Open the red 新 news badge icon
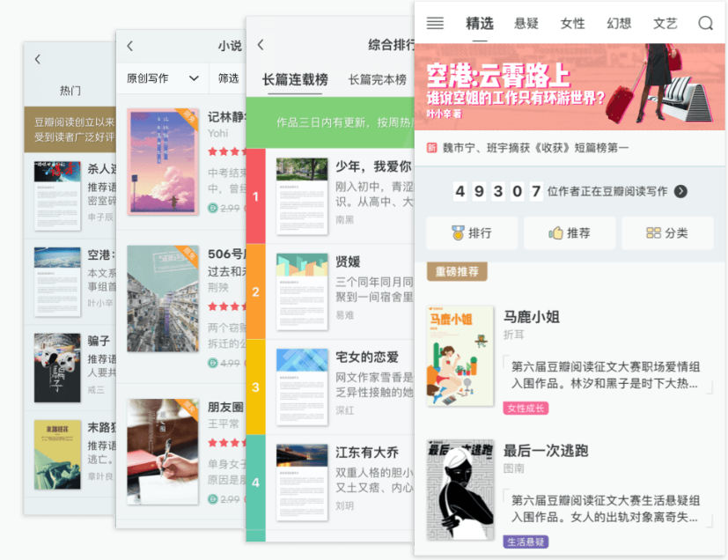 432,148
